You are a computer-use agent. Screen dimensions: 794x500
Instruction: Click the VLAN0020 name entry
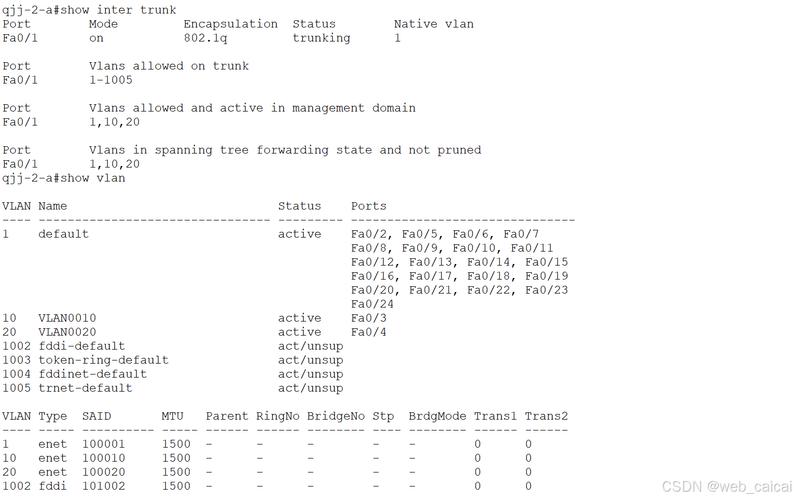point(67,332)
